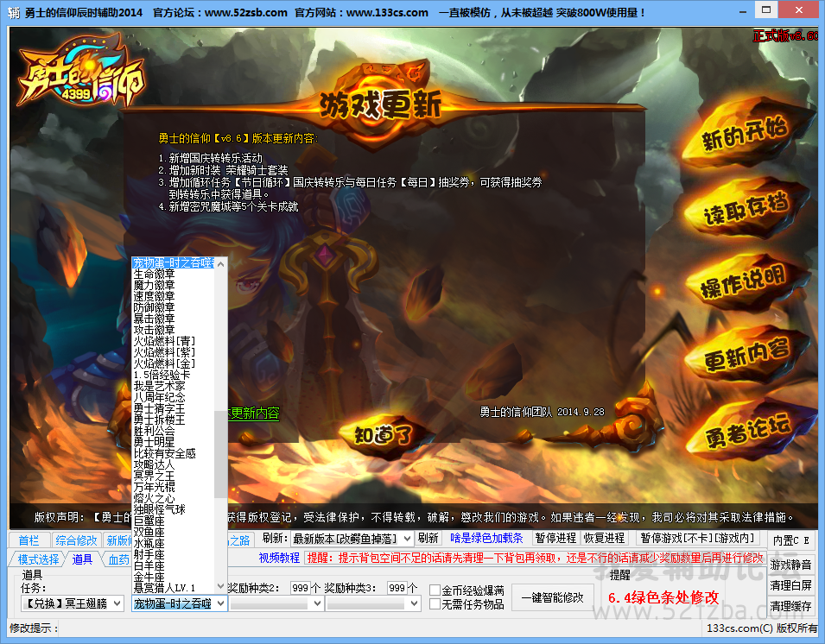
Task: Click the 勇士的信仰 4399 game logo
Action: (x=81, y=71)
